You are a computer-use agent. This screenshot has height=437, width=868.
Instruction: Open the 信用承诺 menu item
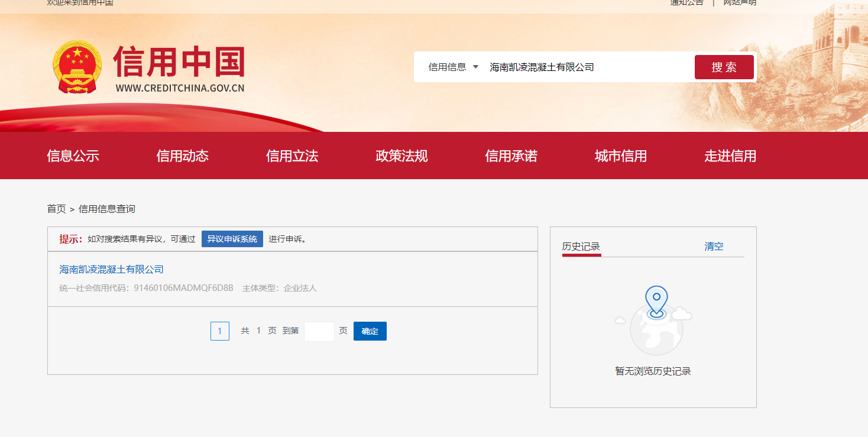click(x=511, y=156)
